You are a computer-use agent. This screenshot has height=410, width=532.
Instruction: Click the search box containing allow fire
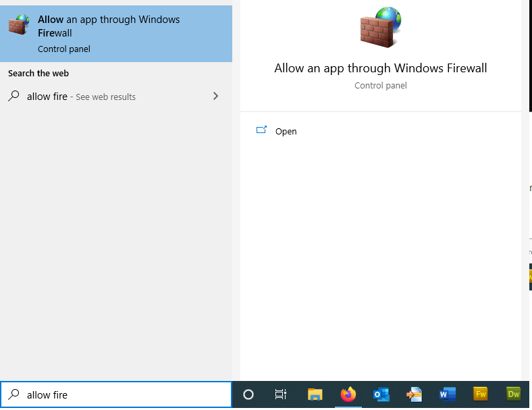click(x=116, y=394)
